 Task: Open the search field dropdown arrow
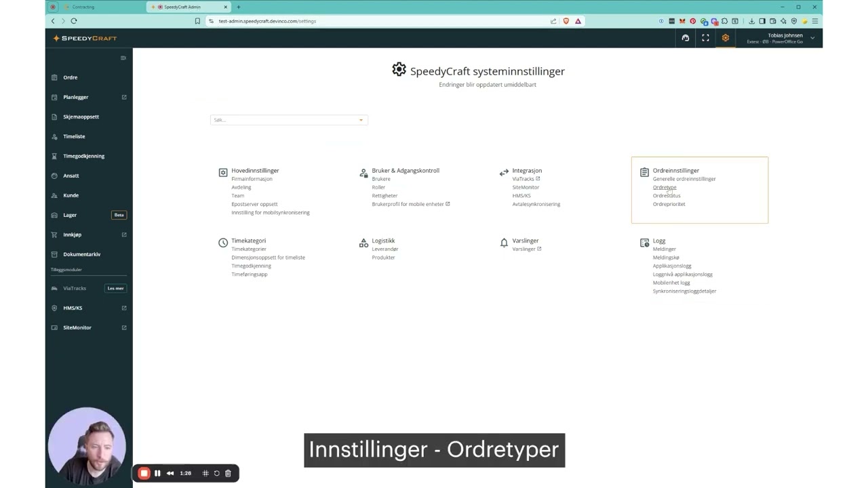point(361,120)
